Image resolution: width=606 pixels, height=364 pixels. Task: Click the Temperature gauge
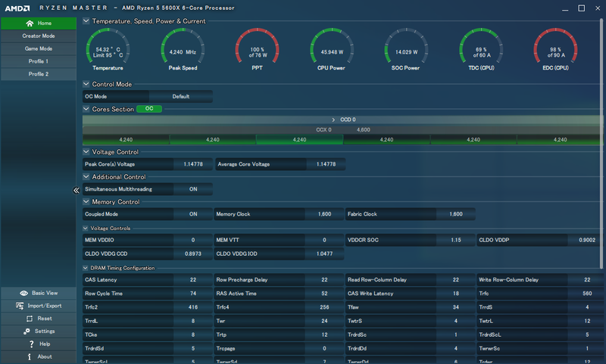(108, 49)
